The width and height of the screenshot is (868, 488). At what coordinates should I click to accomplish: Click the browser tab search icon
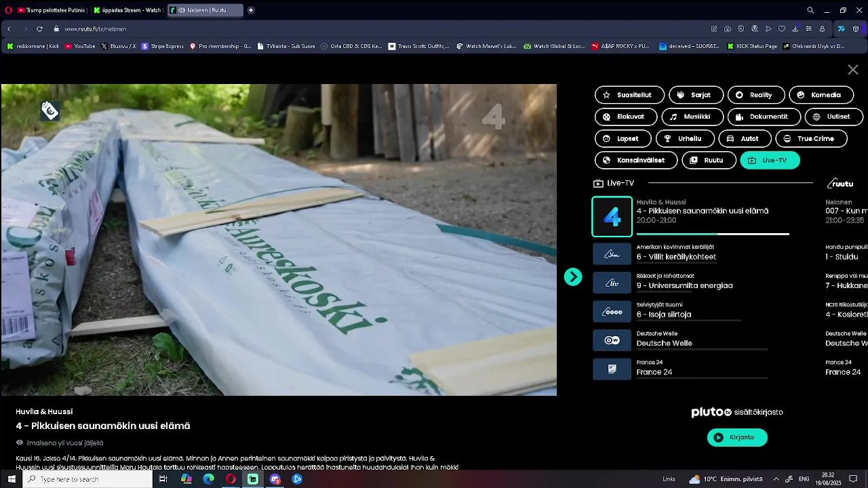[x=810, y=10]
